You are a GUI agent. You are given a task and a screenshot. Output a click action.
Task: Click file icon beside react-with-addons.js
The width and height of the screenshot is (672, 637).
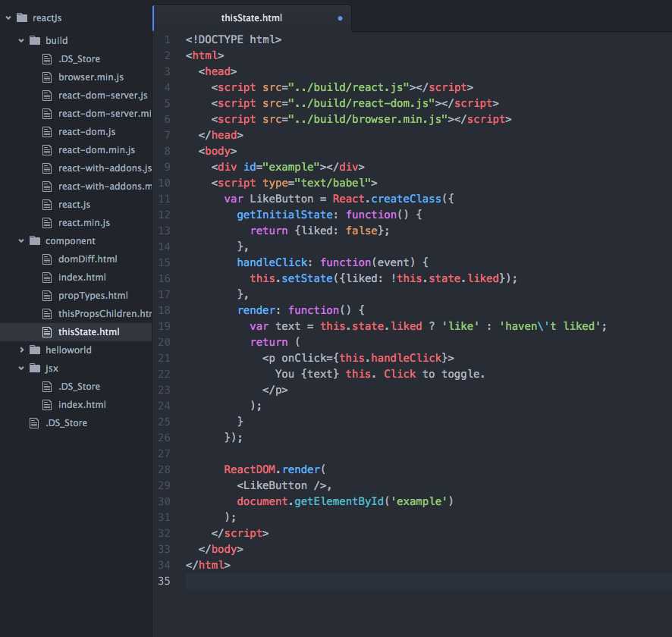click(47, 168)
